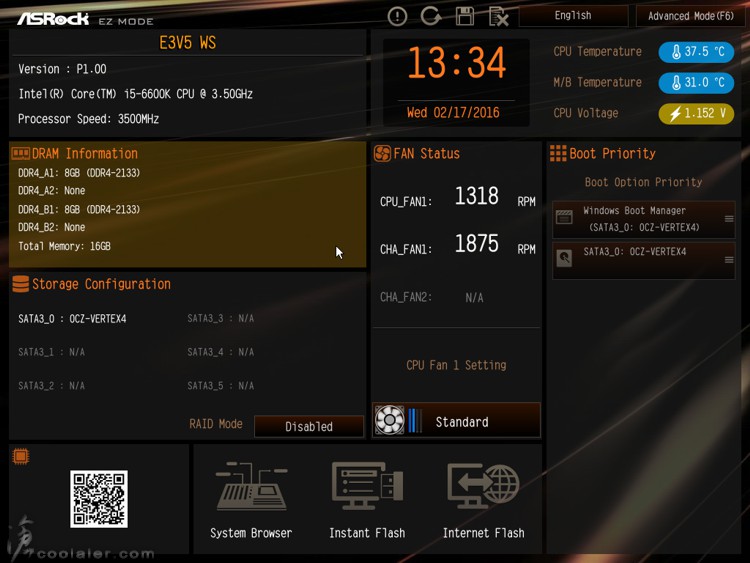The width and height of the screenshot is (750, 563).
Task: Click the save changes floppy disk icon
Action: click(464, 16)
